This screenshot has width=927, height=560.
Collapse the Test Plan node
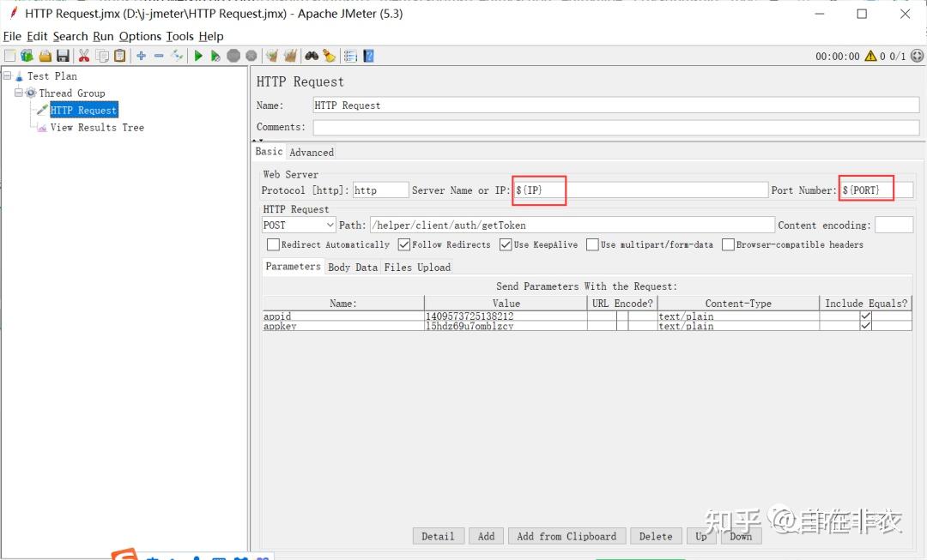9,75
